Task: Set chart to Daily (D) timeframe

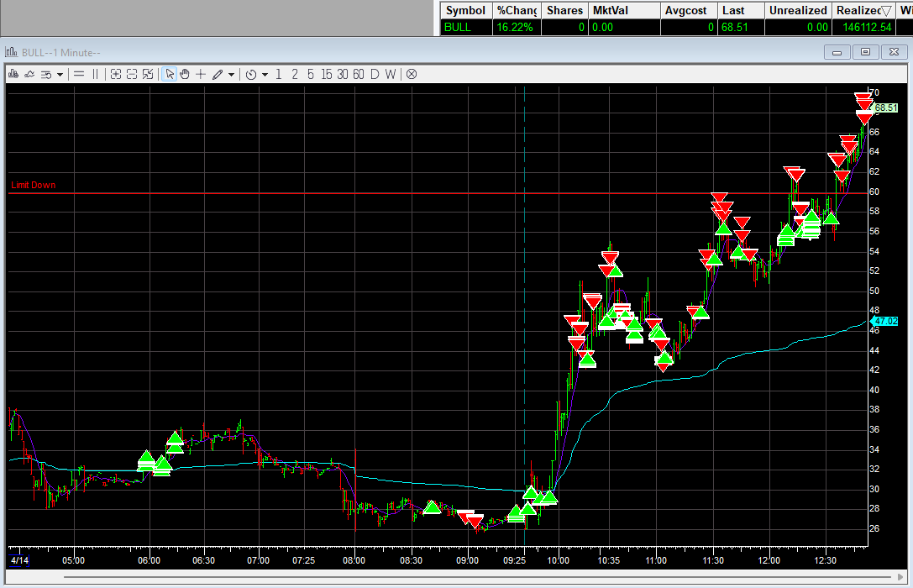Action: 375,74
